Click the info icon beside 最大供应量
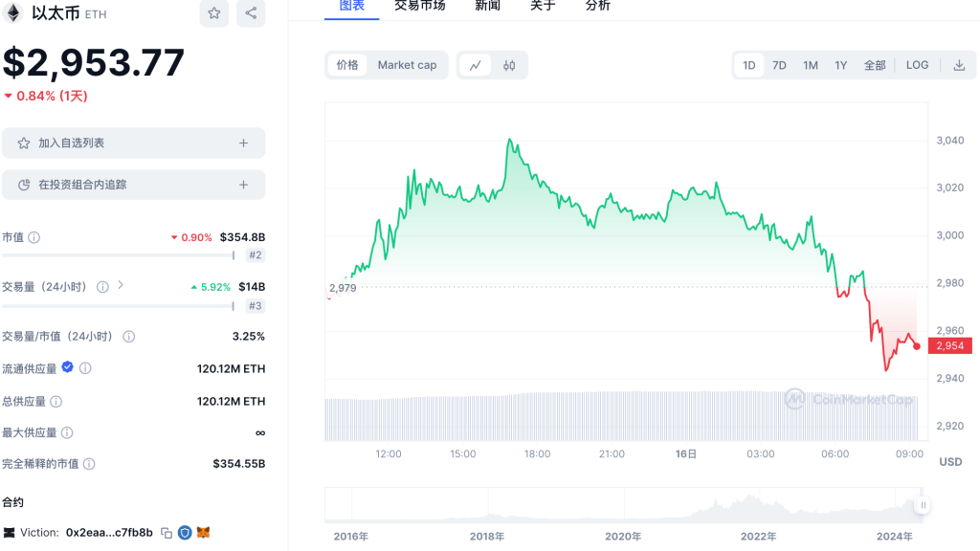The width and height of the screenshot is (980, 551). [x=67, y=432]
